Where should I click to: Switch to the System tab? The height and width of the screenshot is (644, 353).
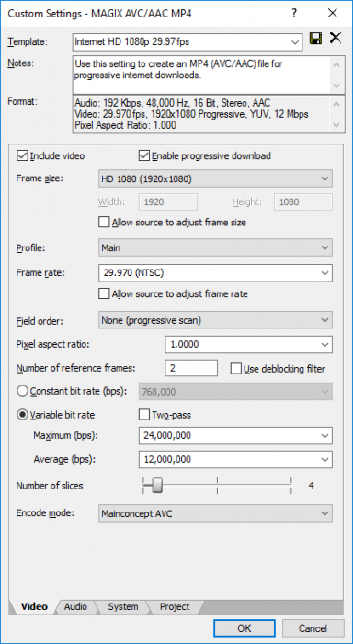(123, 606)
